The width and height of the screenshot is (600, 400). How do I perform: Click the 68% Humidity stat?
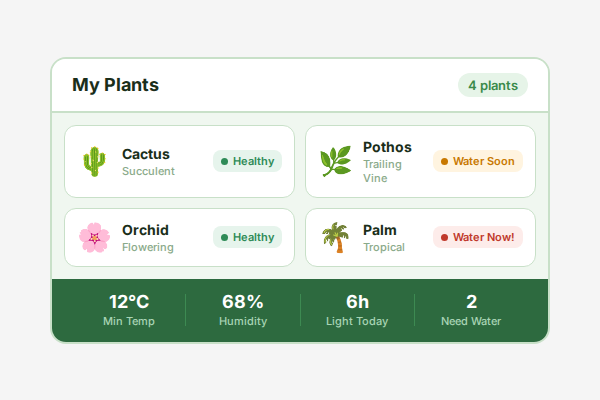click(x=243, y=309)
